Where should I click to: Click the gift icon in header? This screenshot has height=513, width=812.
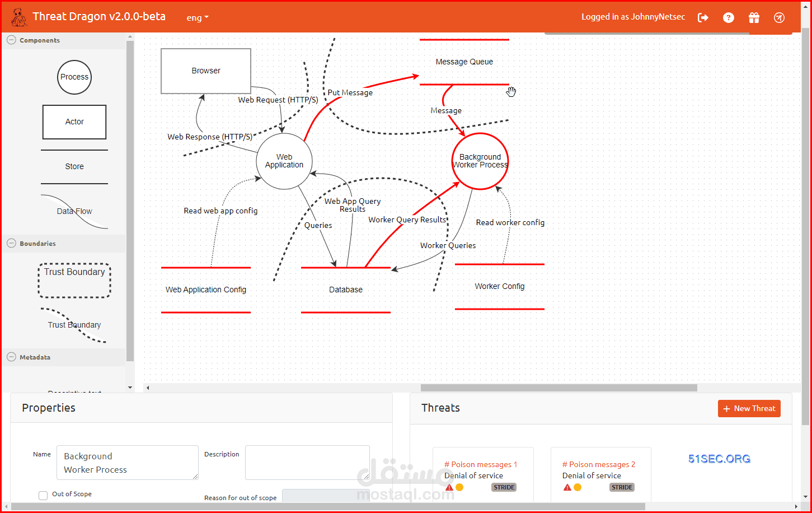pos(754,17)
